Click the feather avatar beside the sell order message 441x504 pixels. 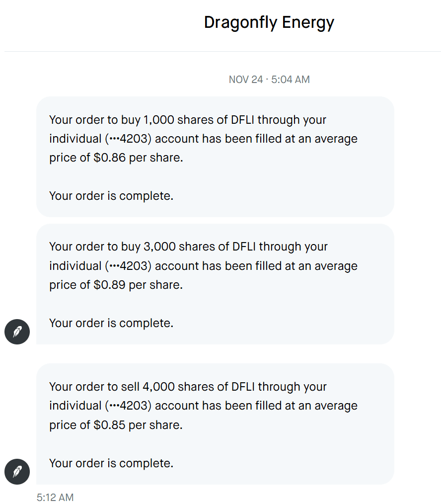[x=17, y=471]
